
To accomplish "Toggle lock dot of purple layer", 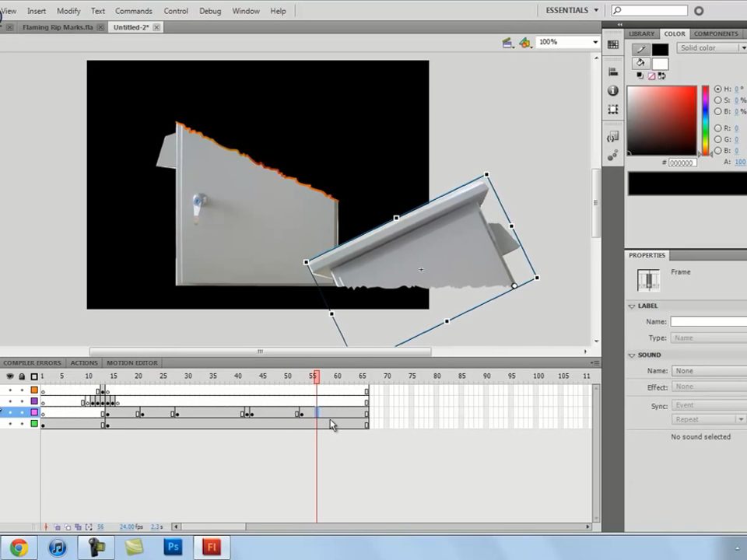I will (x=22, y=401).
